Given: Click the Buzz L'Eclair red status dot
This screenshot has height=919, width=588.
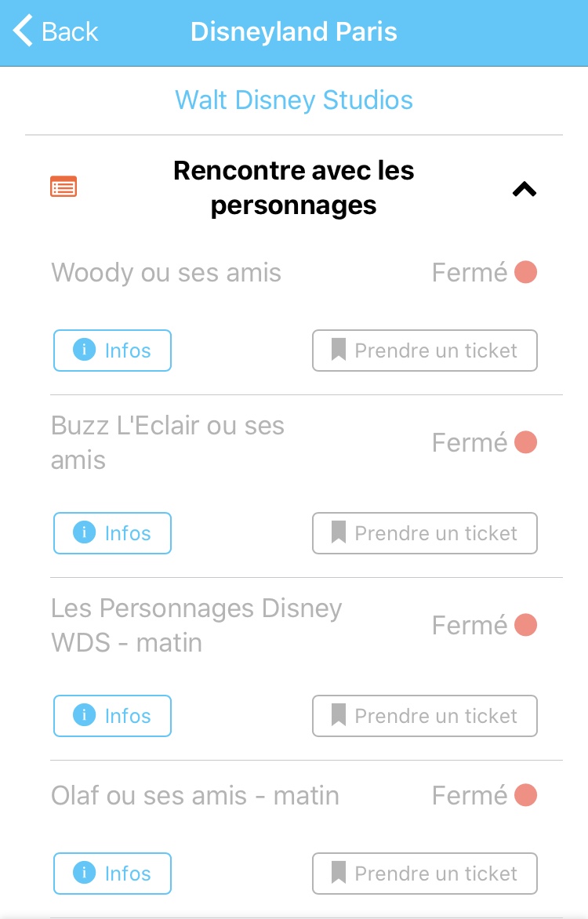Looking at the screenshot, I should pyautogui.click(x=525, y=442).
